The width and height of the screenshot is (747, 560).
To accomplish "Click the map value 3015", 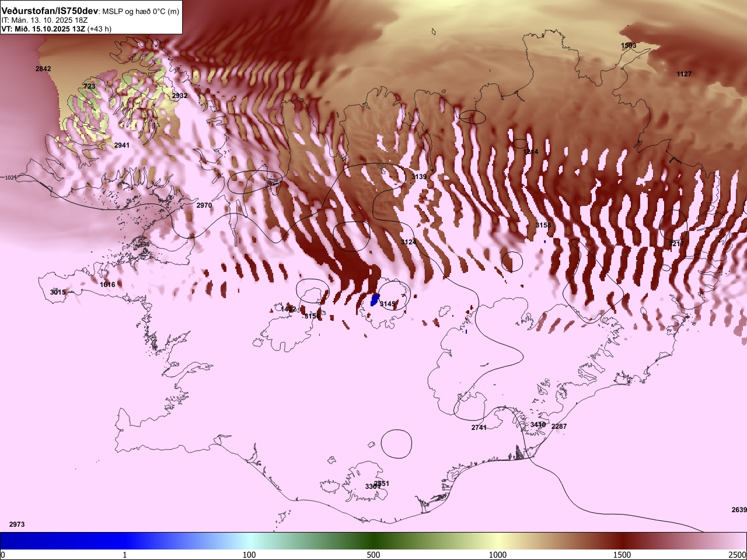I will 58,292.
